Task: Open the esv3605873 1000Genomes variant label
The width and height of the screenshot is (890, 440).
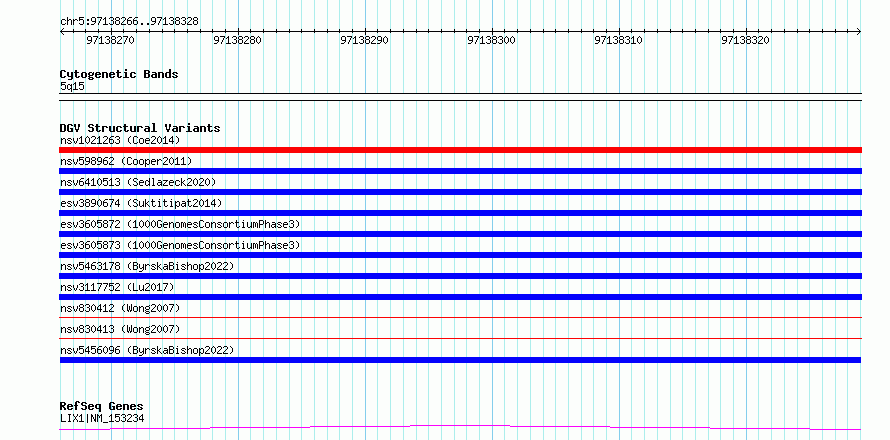Action: pyautogui.click(x=180, y=245)
